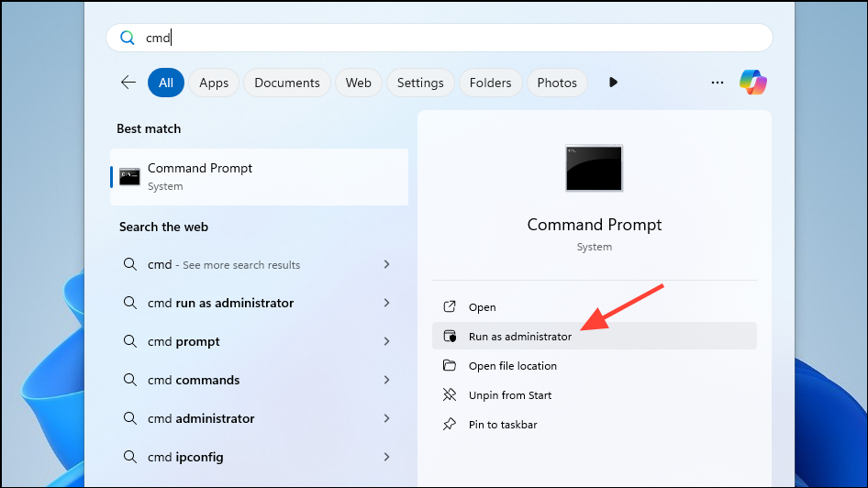Switch to the Documents filter tab
The width and height of the screenshot is (868, 488).
287,83
